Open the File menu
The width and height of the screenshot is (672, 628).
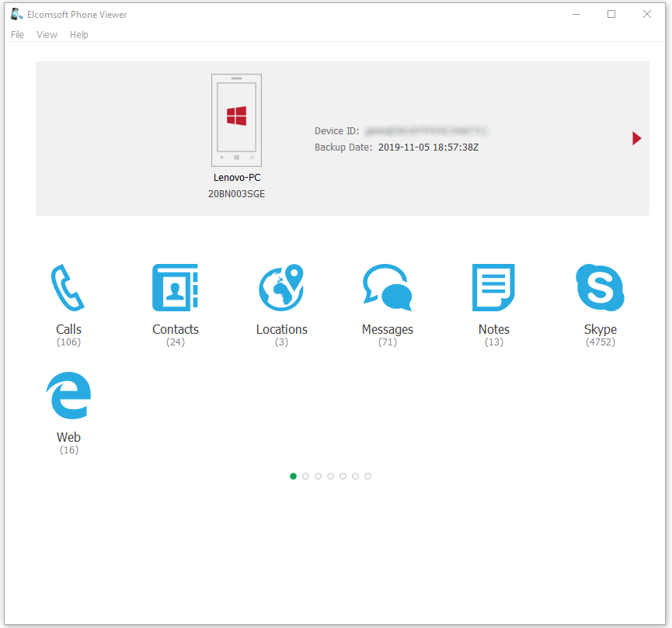pos(16,34)
